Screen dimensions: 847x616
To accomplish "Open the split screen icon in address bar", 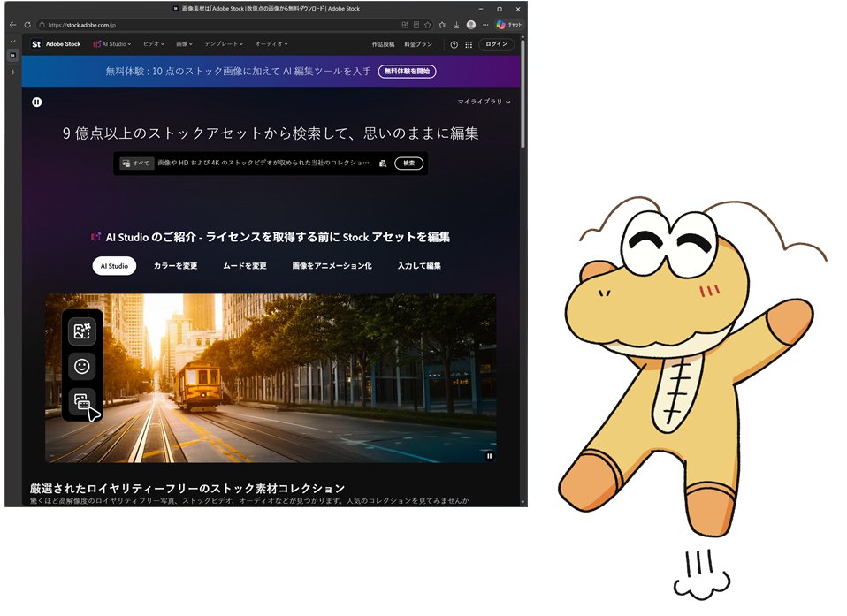I will point(405,25).
